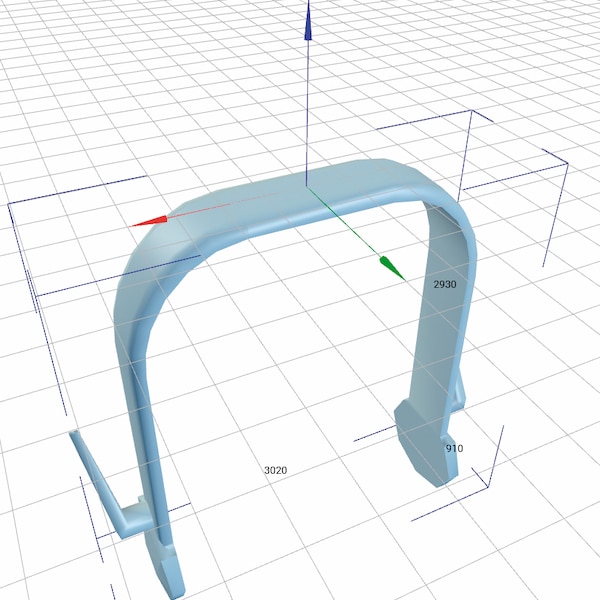Screen dimensions: 600x600
Task: Click the bounding box corner near 910 label
Action: click(488, 487)
